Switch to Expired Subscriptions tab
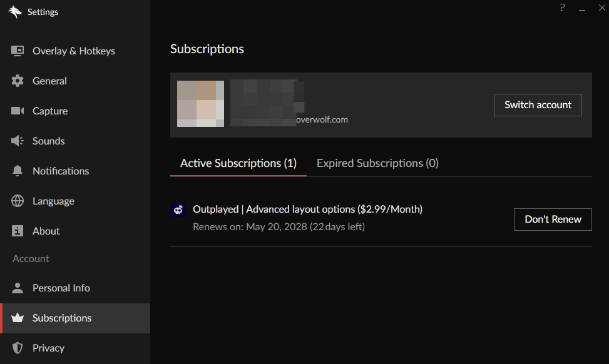 click(x=377, y=163)
